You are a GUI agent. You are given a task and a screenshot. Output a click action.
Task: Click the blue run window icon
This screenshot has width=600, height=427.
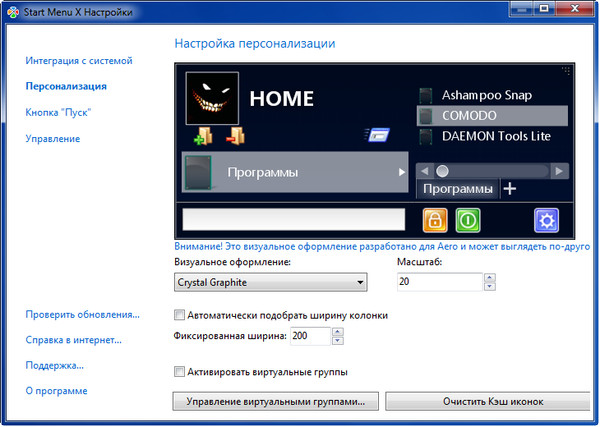pos(376,136)
